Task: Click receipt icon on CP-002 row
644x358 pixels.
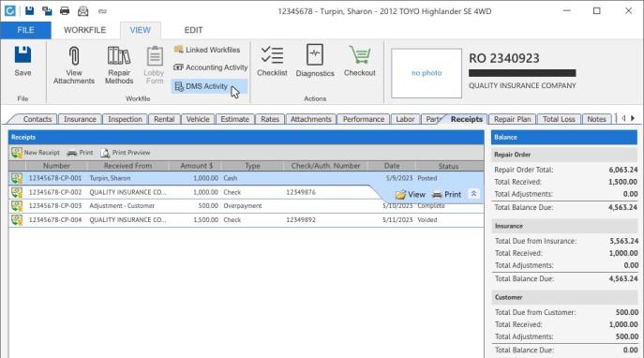Action: [17, 192]
